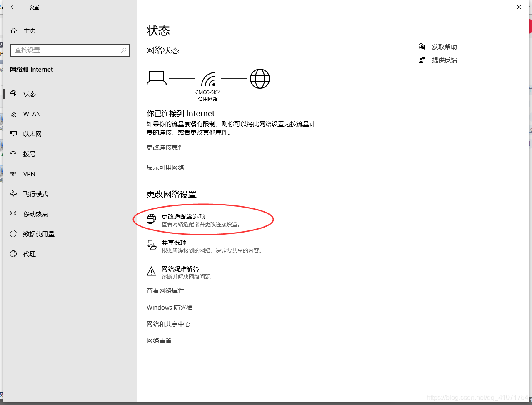Click the 数据使用量 usage icon
This screenshot has width=532, height=405.
(13, 234)
